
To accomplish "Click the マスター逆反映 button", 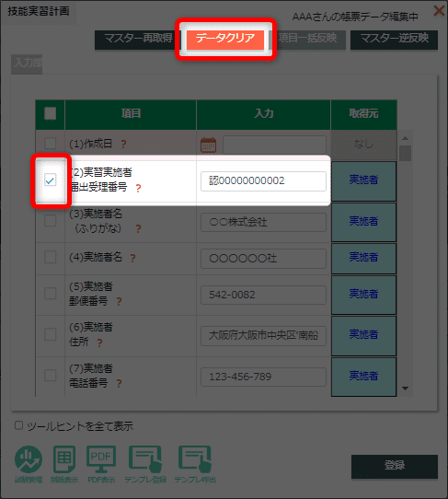I will [x=395, y=40].
